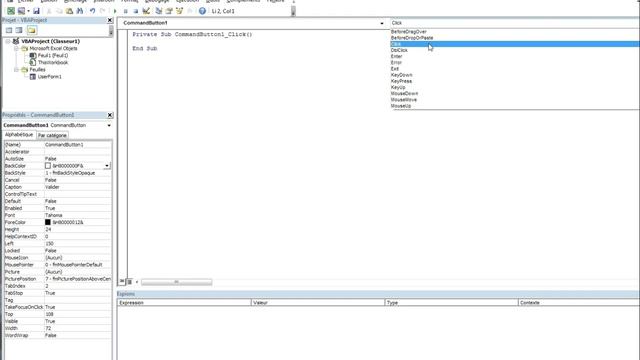The width and height of the screenshot is (640, 360).
Task: Toggle Design Mode icon
Action: (146, 11)
